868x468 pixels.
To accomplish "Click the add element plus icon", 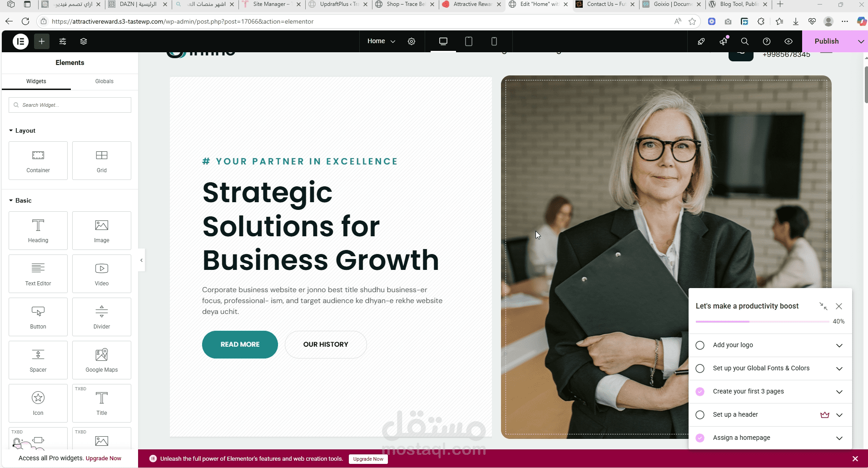I will tap(41, 41).
